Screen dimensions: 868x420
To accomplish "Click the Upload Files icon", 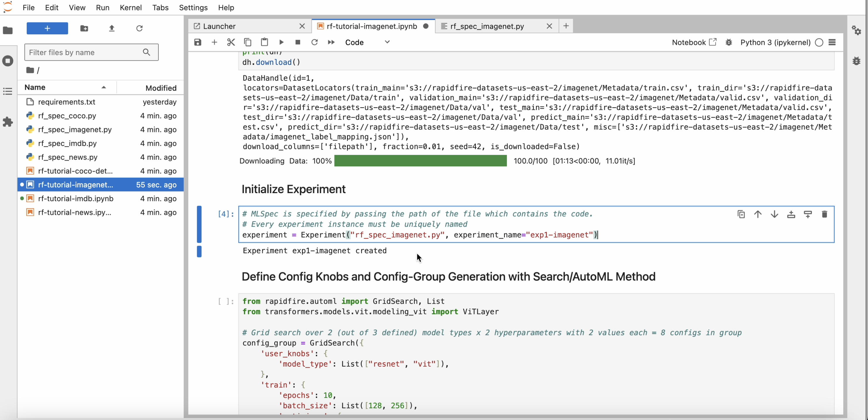I will point(112,28).
